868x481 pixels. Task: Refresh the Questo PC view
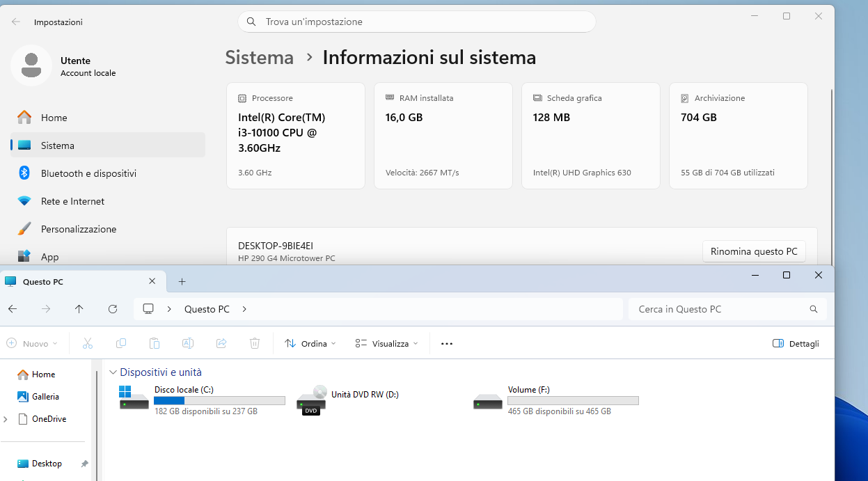[113, 309]
